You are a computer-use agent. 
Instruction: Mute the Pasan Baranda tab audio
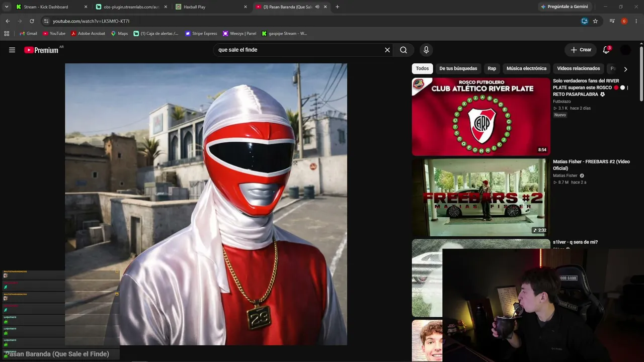317,7
